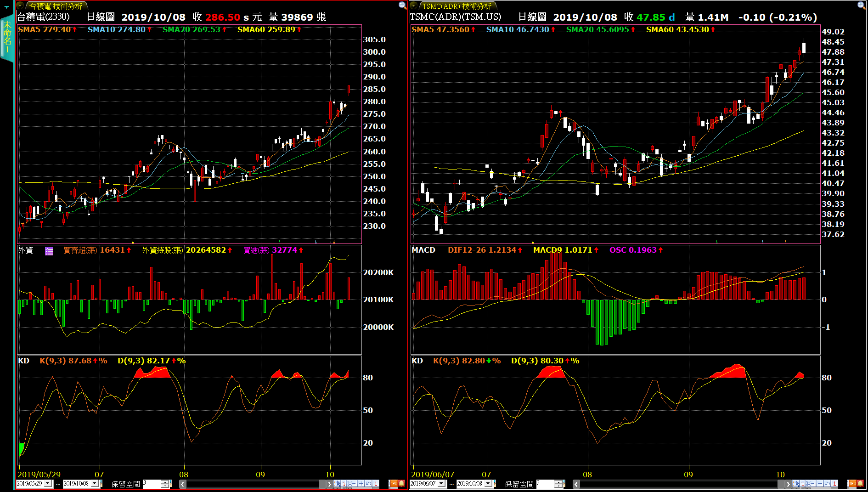Click the KD indicator label in right chart
The image size is (868, 492).
[417, 361]
